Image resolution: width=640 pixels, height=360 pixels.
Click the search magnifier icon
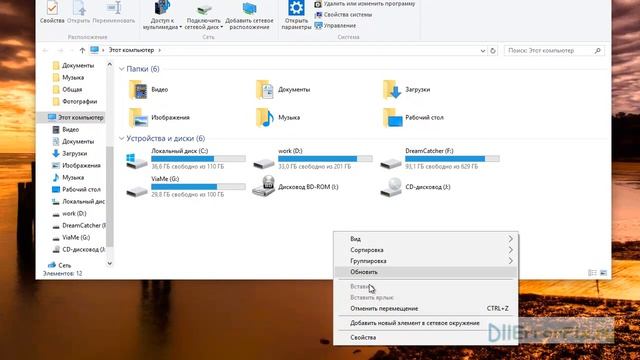pyautogui.click(x=598, y=51)
